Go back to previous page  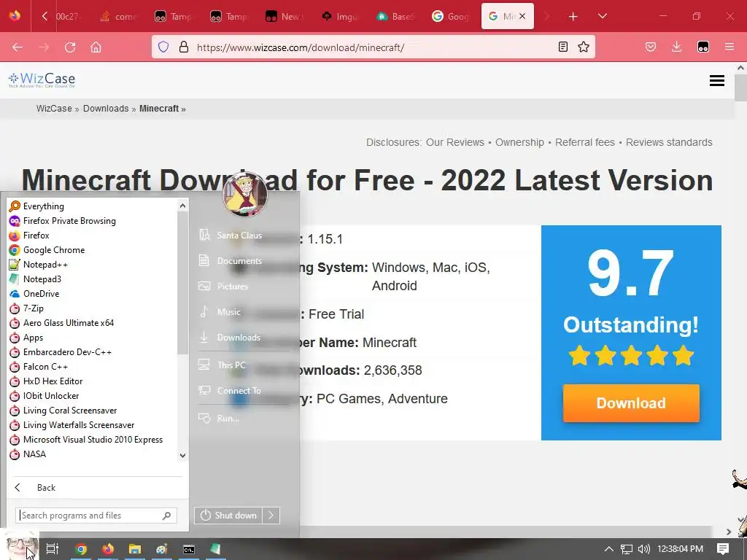[18, 47]
